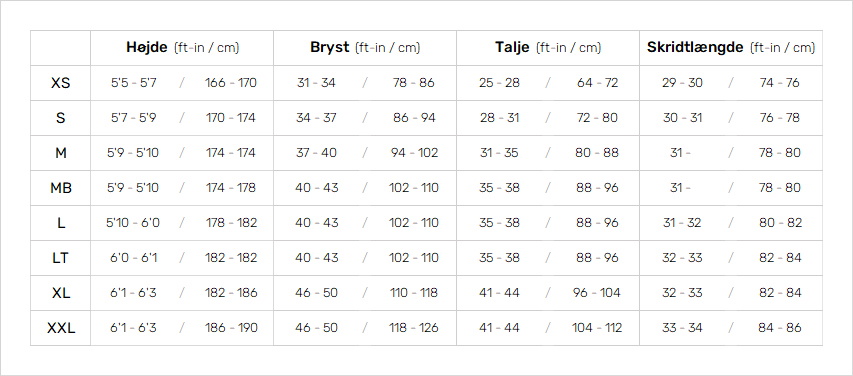853x376 pixels.
Task: Select the S size row label
Action: pos(60,118)
